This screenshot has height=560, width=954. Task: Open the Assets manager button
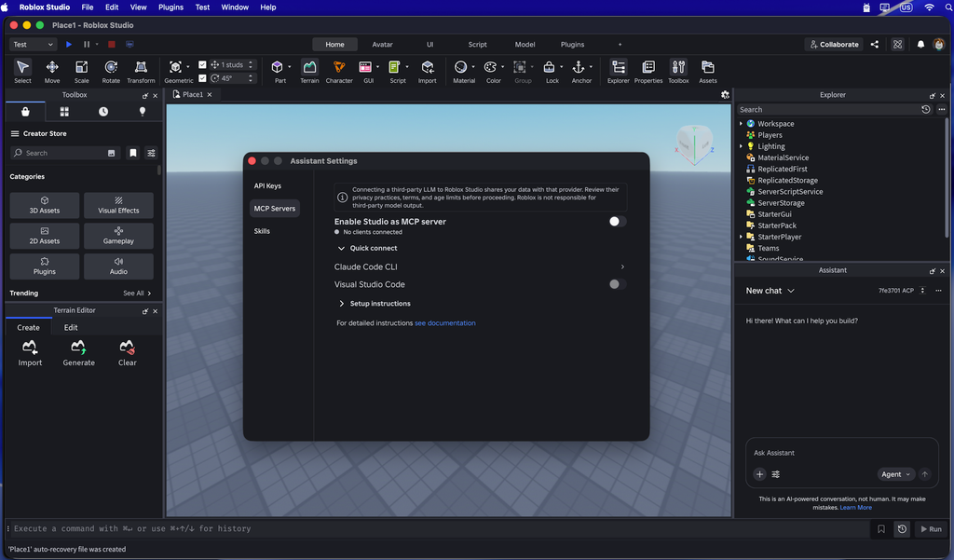pos(708,71)
